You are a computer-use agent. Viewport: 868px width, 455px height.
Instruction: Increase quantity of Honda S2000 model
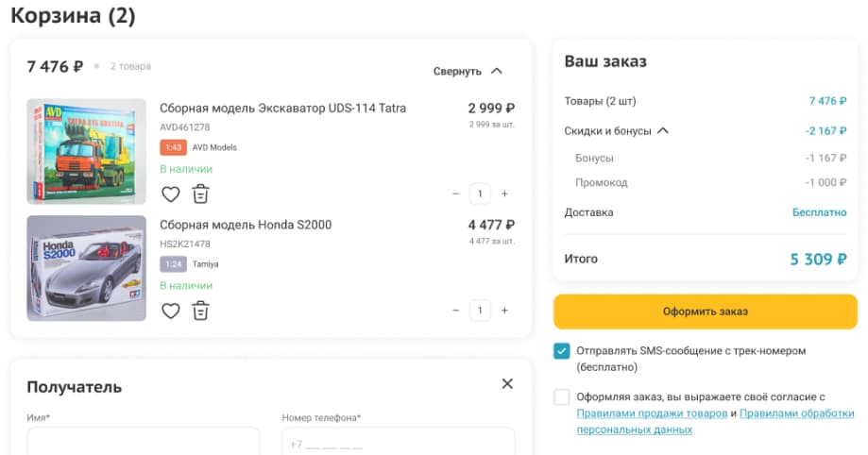[x=504, y=311]
